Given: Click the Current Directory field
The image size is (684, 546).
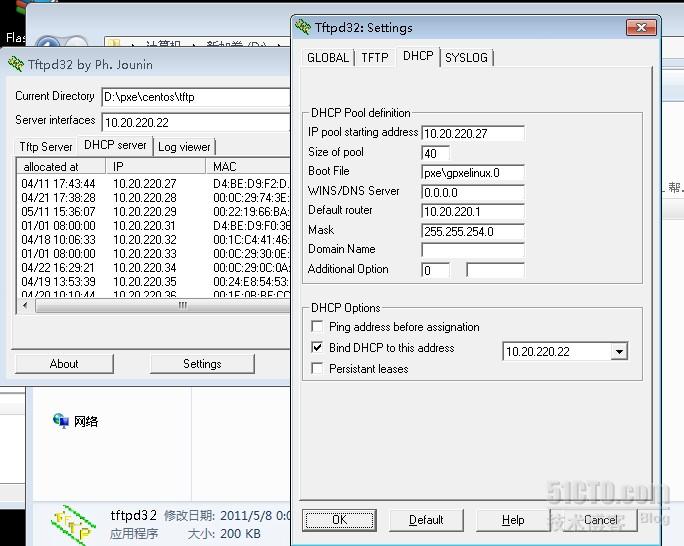Looking at the screenshot, I should (x=196, y=97).
